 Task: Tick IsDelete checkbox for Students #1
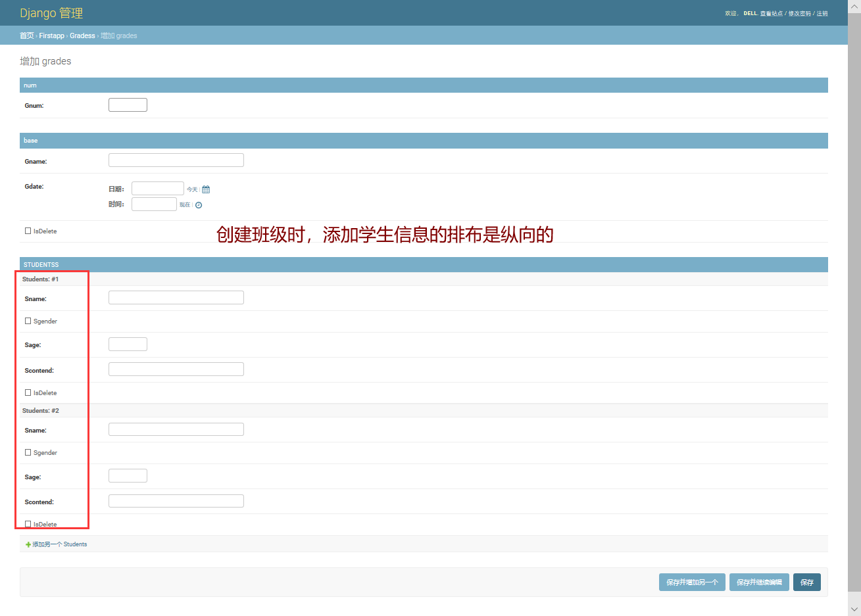pyautogui.click(x=28, y=392)
